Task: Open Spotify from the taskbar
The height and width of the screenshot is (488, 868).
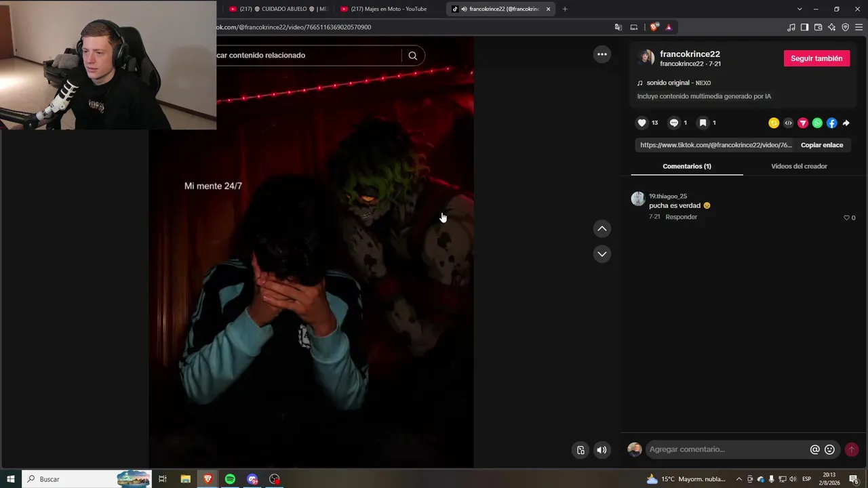Action: coord(230,479)
